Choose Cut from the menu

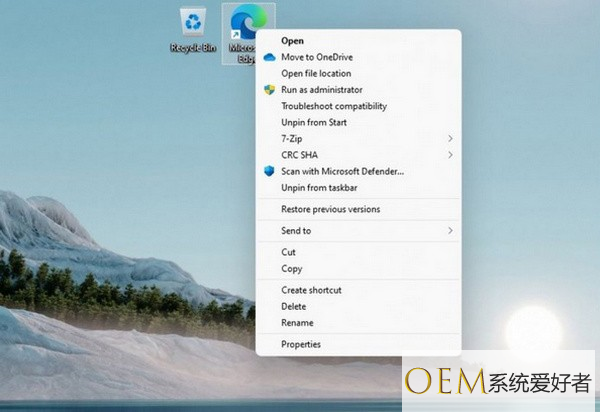(288, 252)
